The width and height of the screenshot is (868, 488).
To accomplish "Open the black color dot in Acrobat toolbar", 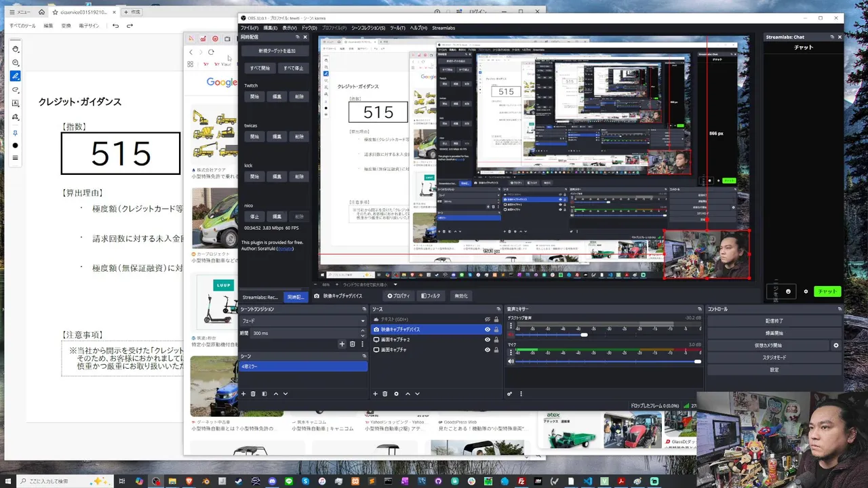I will [15, 146].
